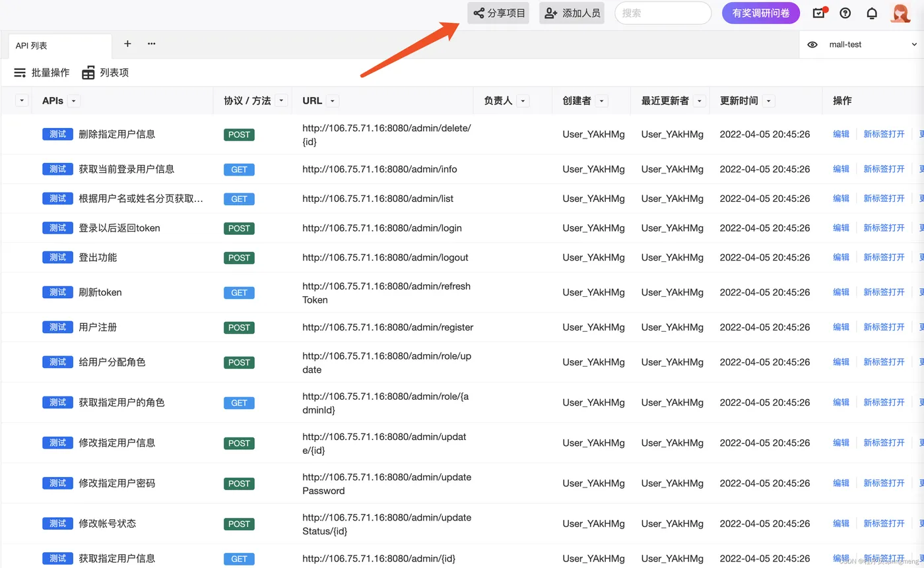
Task: Open the APIs column filter dropdown
Action: pyautogui.click(x=74, y=101)
